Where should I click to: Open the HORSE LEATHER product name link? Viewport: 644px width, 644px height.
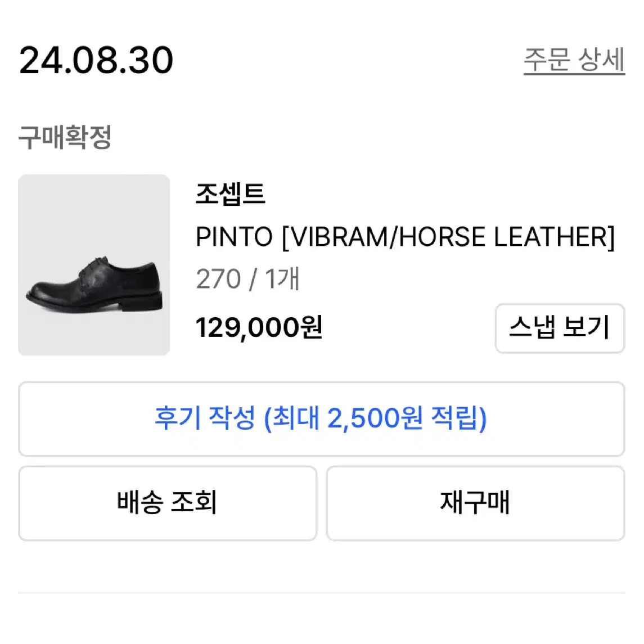[x=405, y=237]
